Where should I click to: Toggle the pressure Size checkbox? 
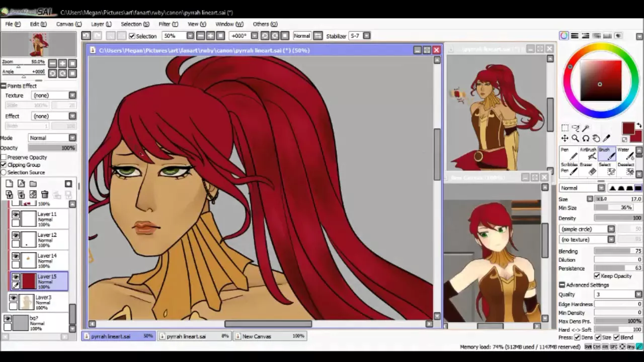(598, 337)
